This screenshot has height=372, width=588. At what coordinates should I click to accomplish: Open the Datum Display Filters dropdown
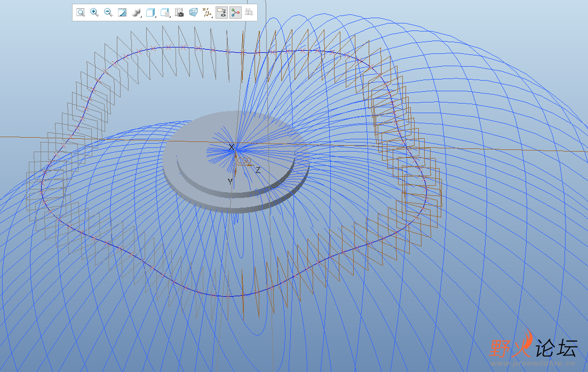click(207, 12)
